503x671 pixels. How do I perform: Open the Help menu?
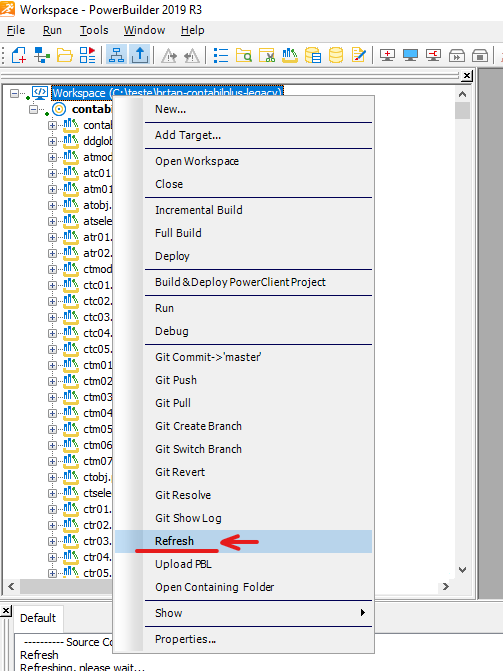[192, 30]
